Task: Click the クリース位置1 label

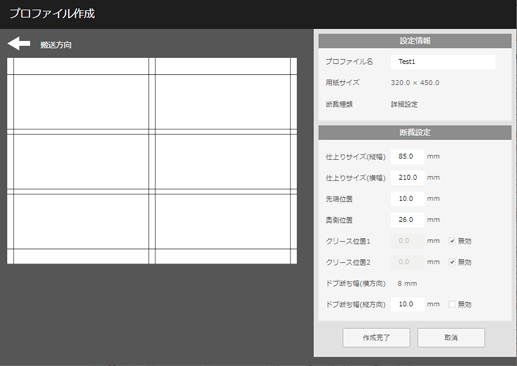Action: (348, 241)
